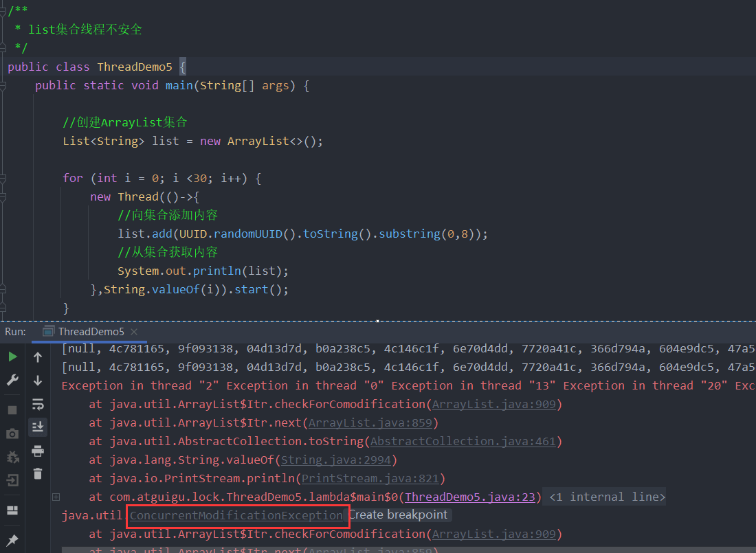The image size is (756, 553).
Task: Rerun ThreadDemo5 with the green play icon
Action: point(13,357)
